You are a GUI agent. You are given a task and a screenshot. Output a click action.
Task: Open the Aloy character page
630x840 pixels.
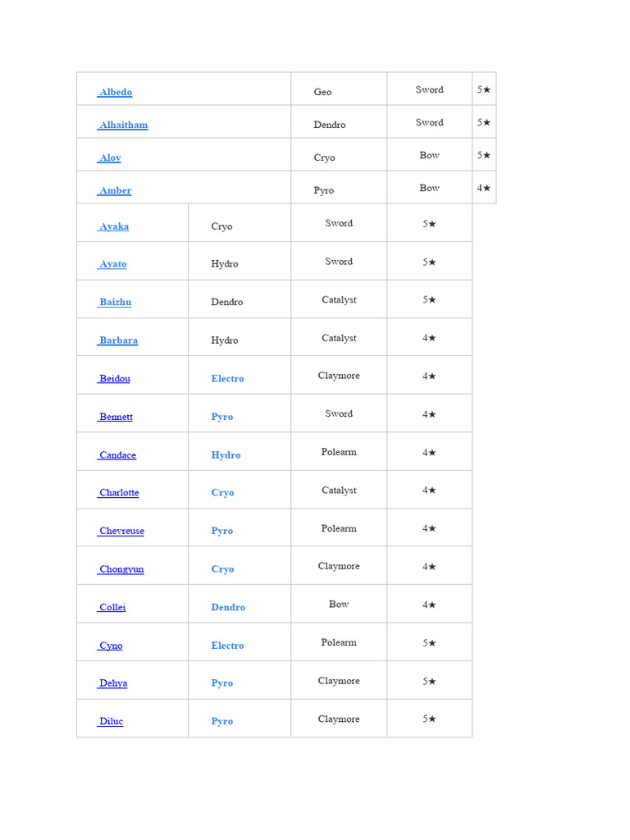click(x=110, y=158)
